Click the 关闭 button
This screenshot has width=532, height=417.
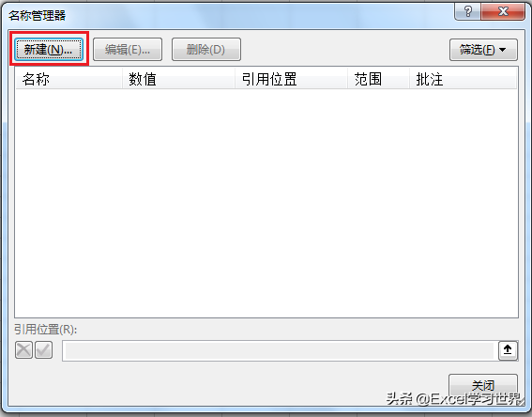point(483,385)
